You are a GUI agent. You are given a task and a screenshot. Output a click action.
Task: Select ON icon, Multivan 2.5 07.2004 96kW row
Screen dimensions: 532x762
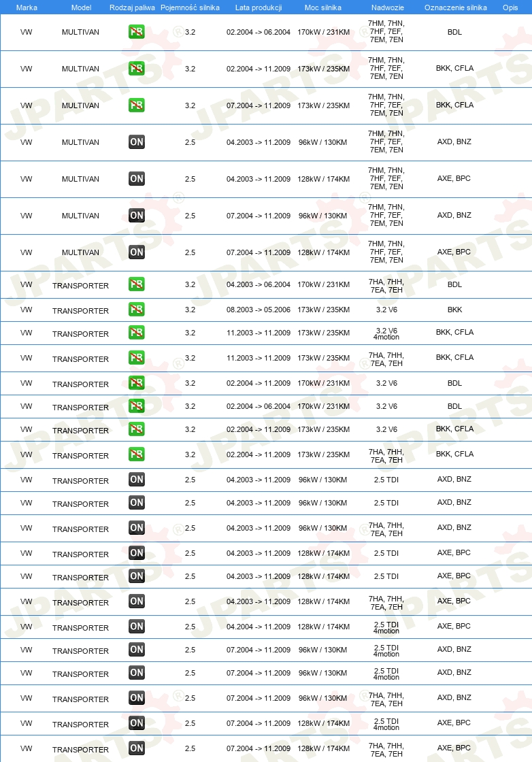coord(137,215)
